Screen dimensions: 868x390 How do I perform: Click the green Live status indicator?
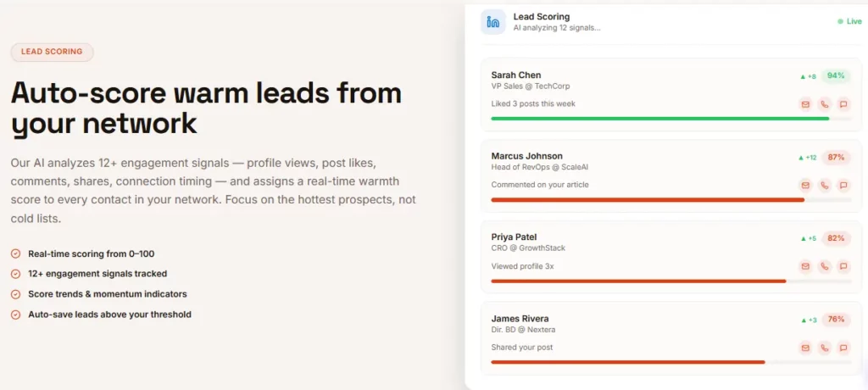(850, 21)
